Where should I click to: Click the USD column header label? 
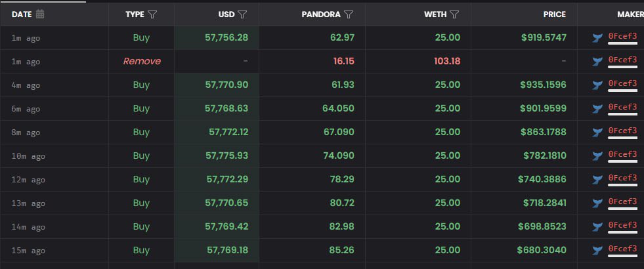pyautogui.click(x=226, y=14)
